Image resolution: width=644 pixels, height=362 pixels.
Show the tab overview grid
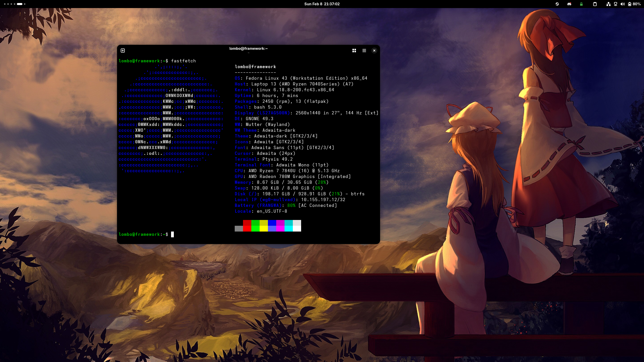354,51
